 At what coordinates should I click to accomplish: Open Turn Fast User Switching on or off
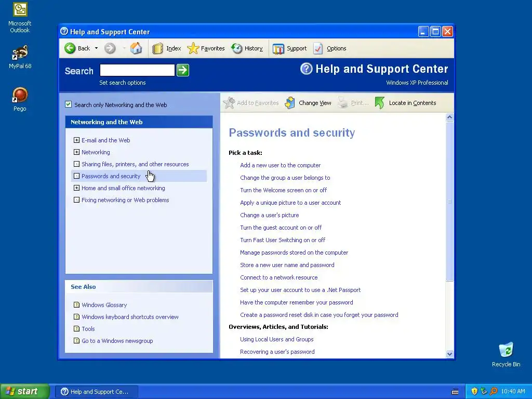[x=283, y=240]
